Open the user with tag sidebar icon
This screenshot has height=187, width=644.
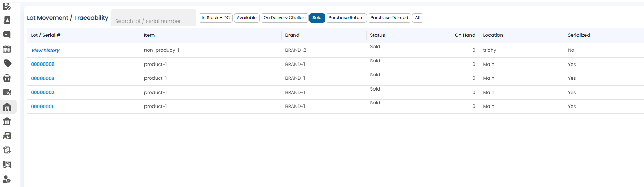7,179
